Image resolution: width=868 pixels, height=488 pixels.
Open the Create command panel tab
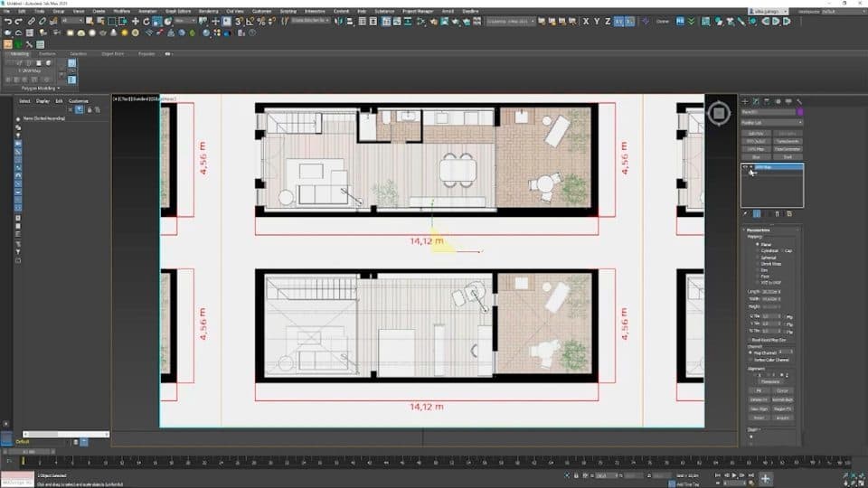pos(745,101)
